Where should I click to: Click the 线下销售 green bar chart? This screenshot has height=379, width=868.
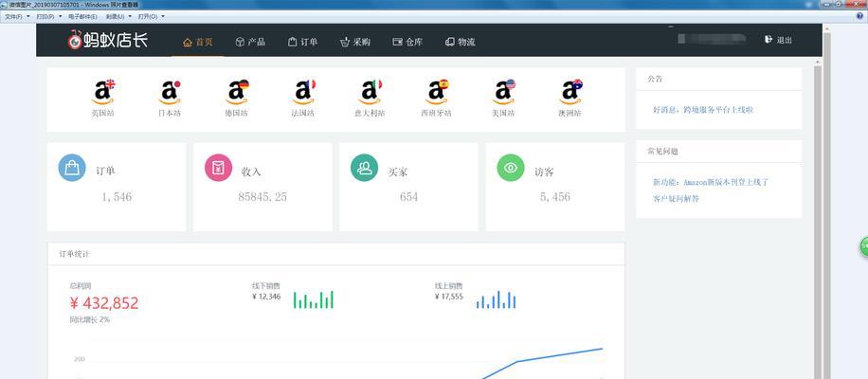pyautogui.click(x=314, y=299)
